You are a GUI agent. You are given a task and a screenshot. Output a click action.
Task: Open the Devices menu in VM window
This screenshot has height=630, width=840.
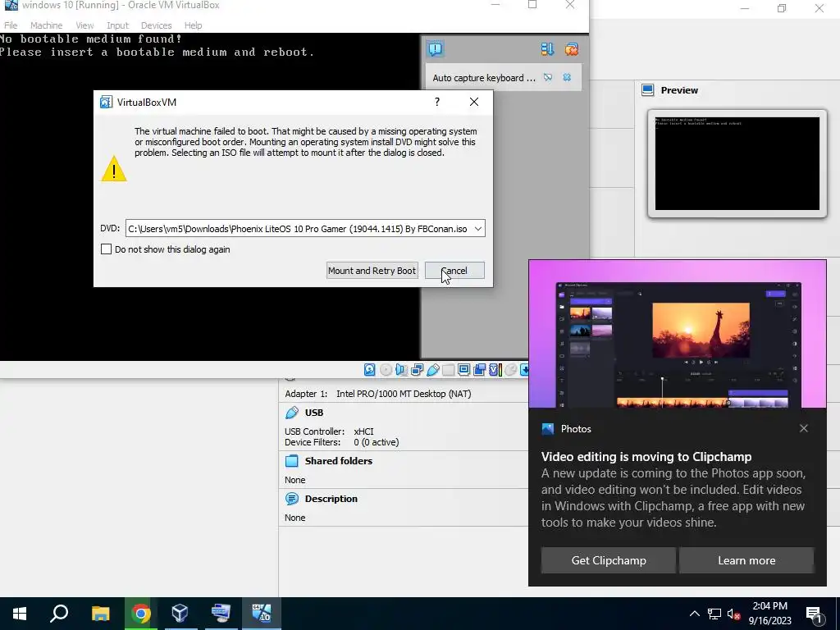(156, 25)
